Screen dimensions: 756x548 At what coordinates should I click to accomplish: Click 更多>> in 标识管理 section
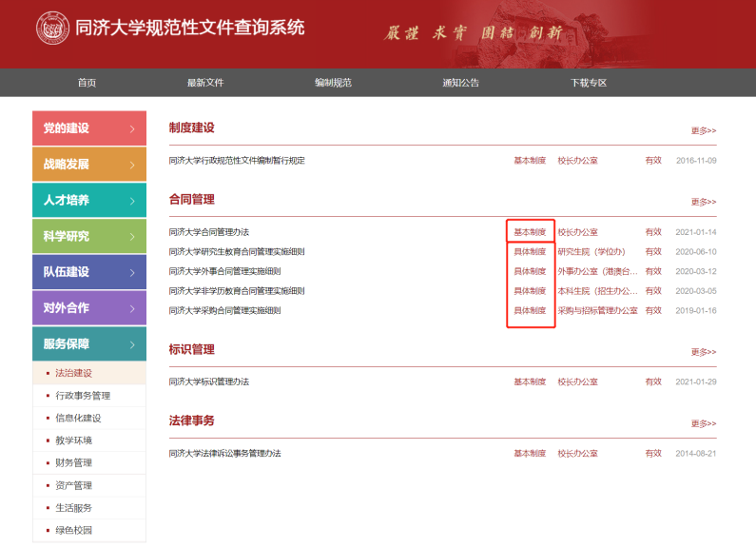pos(704,352)
